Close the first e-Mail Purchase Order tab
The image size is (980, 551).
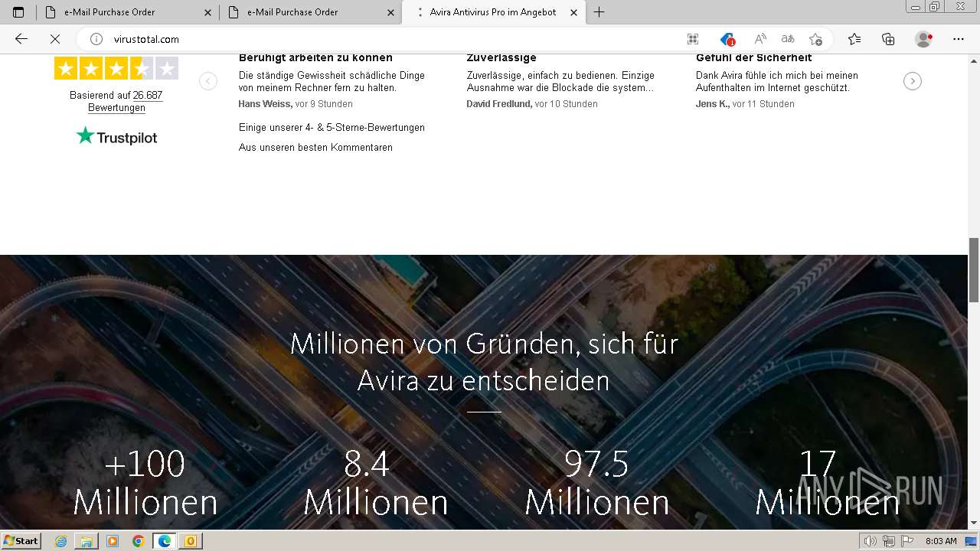[x=207, y=12]
